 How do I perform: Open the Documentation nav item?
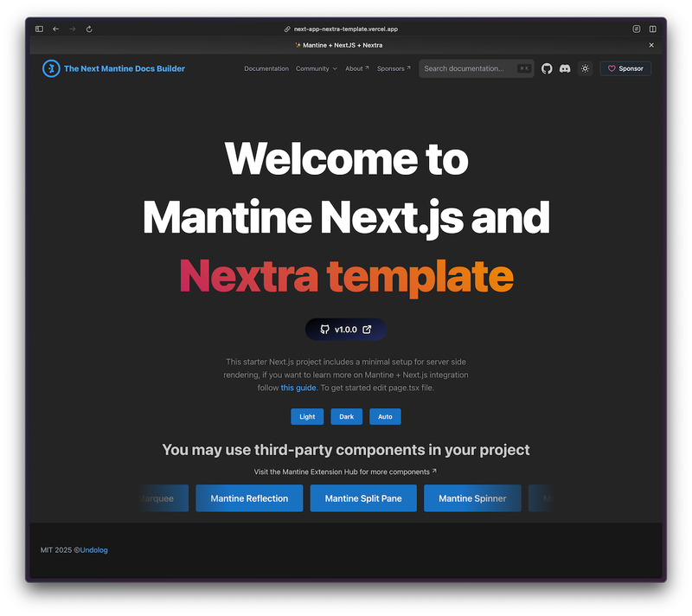tap(266, 68)
